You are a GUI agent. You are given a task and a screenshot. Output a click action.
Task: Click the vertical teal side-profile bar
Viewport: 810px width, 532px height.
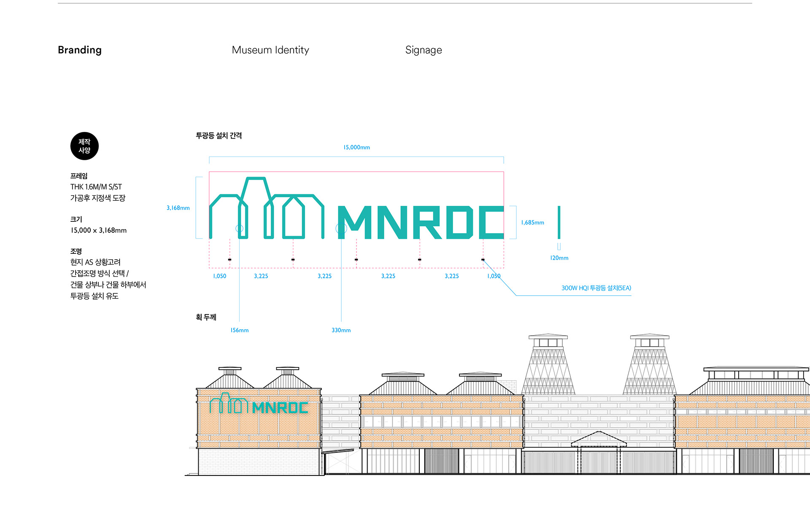(x=559, y=222)
